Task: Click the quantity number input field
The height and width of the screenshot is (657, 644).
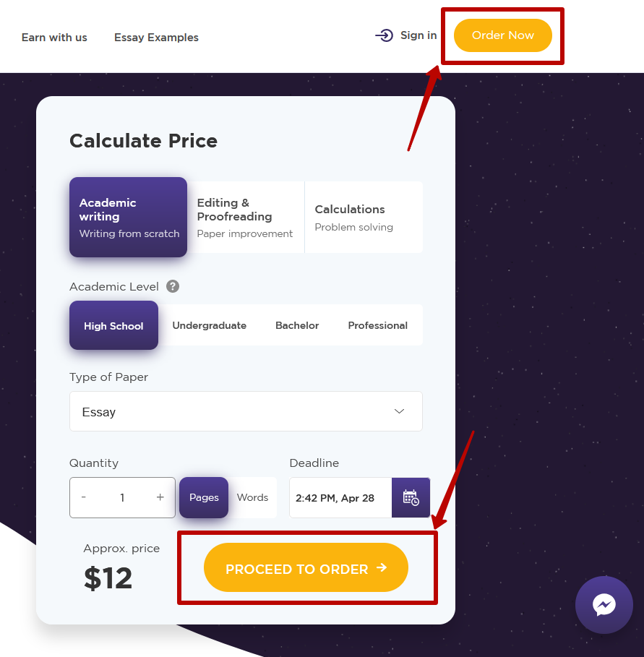Action: 122,497
